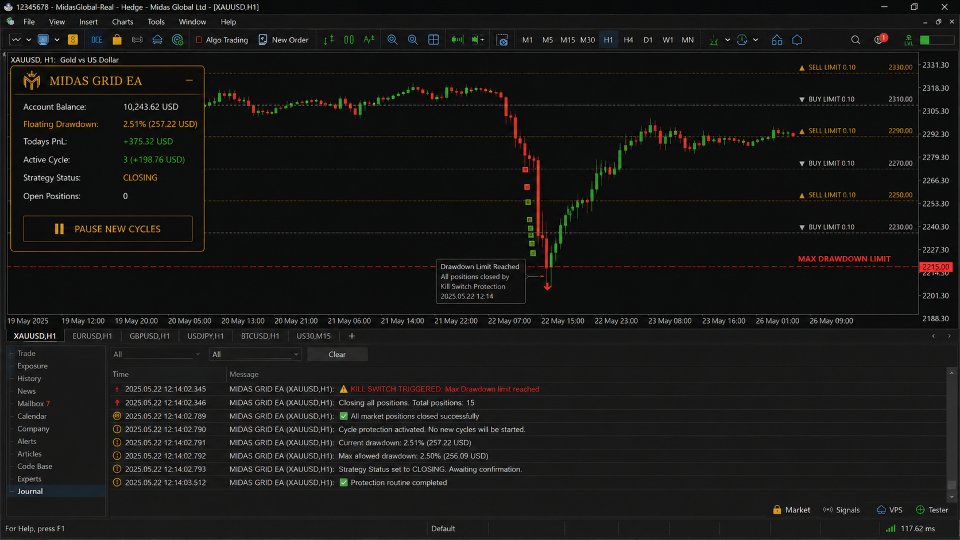Switch to MN timeframe
Screen dimensions: 960x540
(x=688, y=40)
